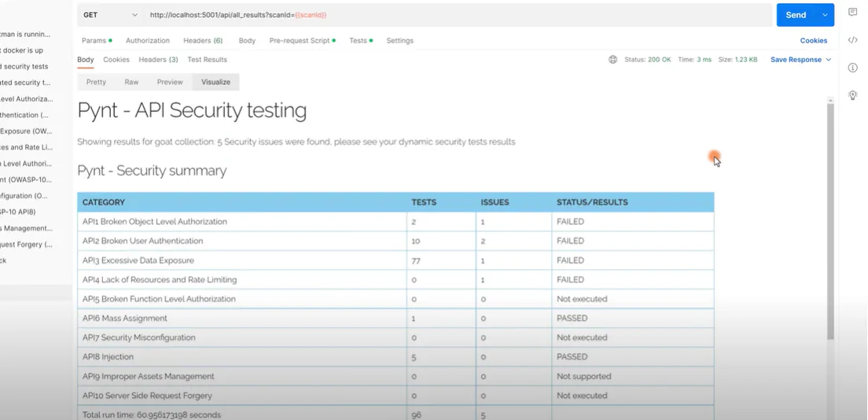Open the code snippet icon
The image size is (868, 420).
[x=852, y=40]
